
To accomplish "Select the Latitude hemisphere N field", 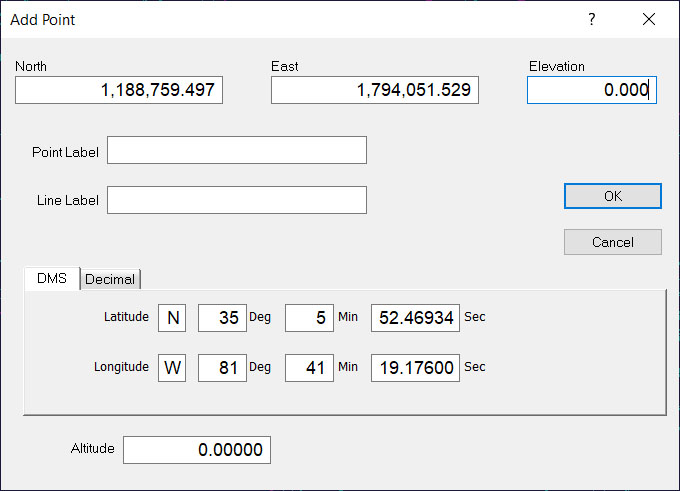I will tap(173, 318).
